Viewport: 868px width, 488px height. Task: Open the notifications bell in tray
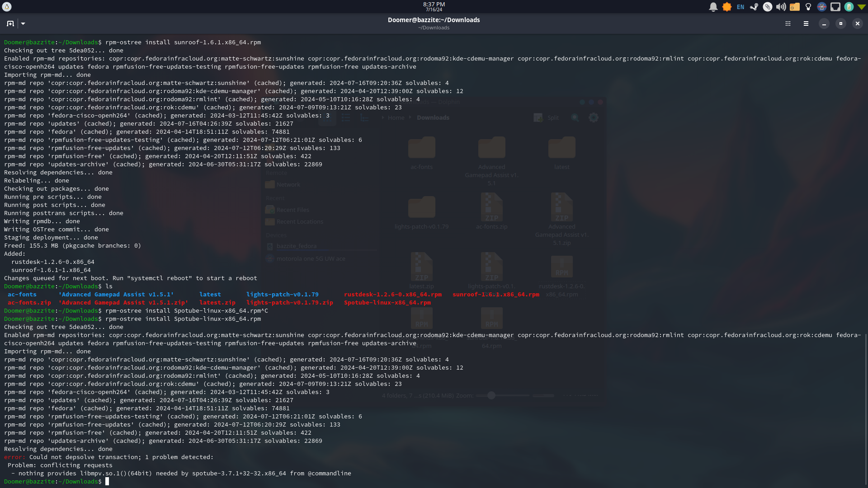coord(713,7)
